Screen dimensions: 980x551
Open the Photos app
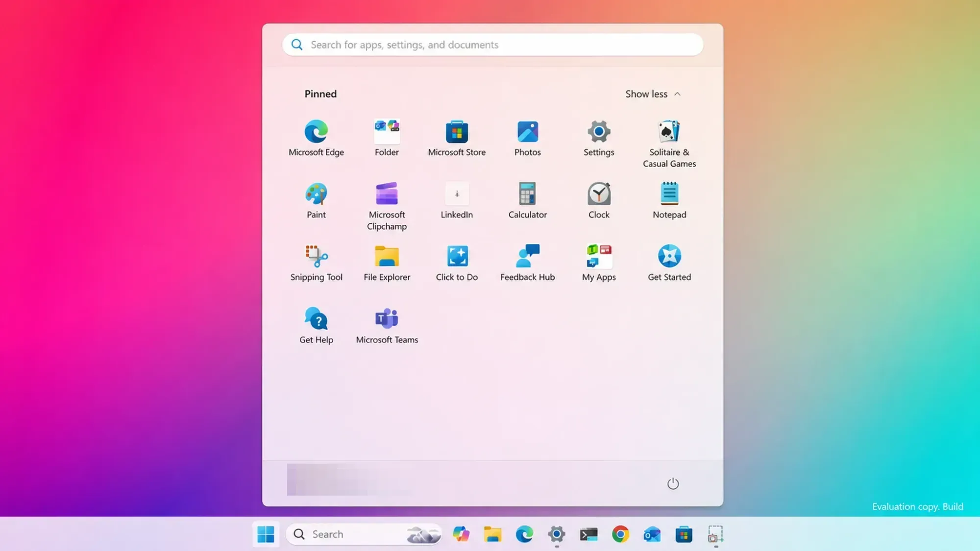pos(527,138)
